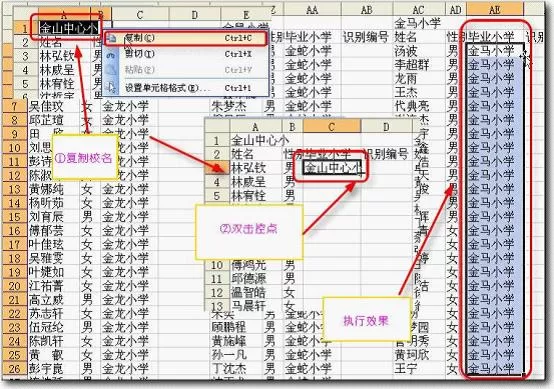Image resolution: width=554 pixels, height=389 pixels.
Task: Select column AB header
Action: click(367, 9)
